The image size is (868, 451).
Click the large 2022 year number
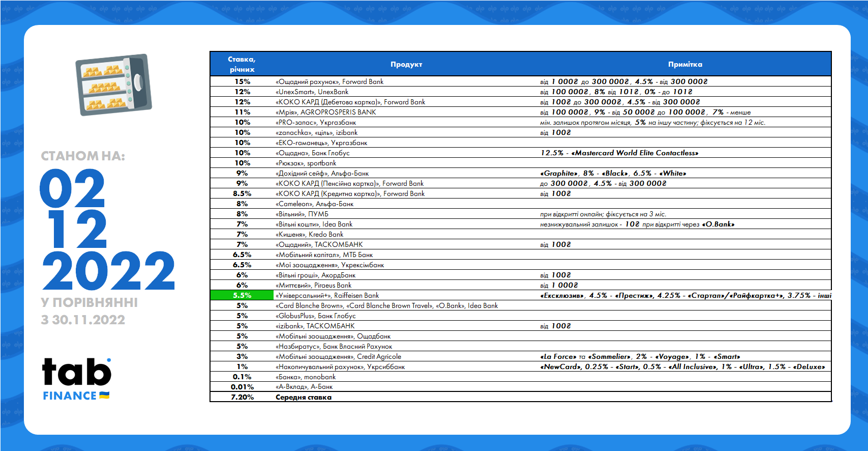tap(109, 271)
